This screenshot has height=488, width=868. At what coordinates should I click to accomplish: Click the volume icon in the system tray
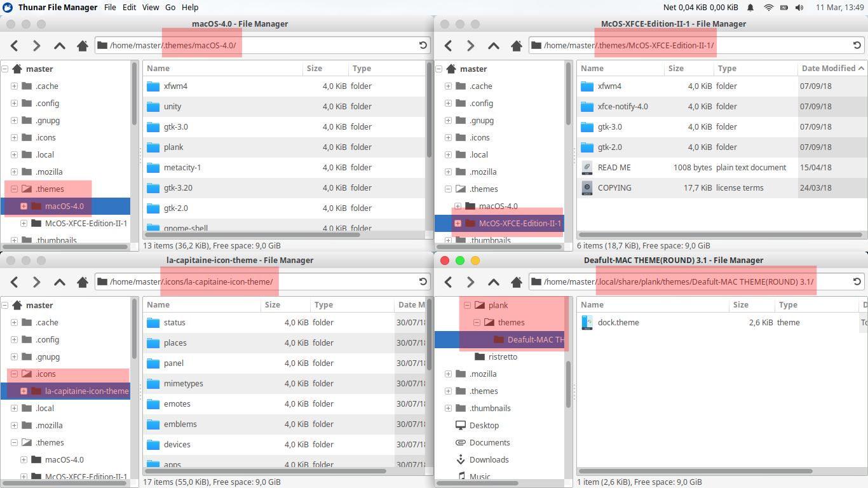click(x=799, y=7)
